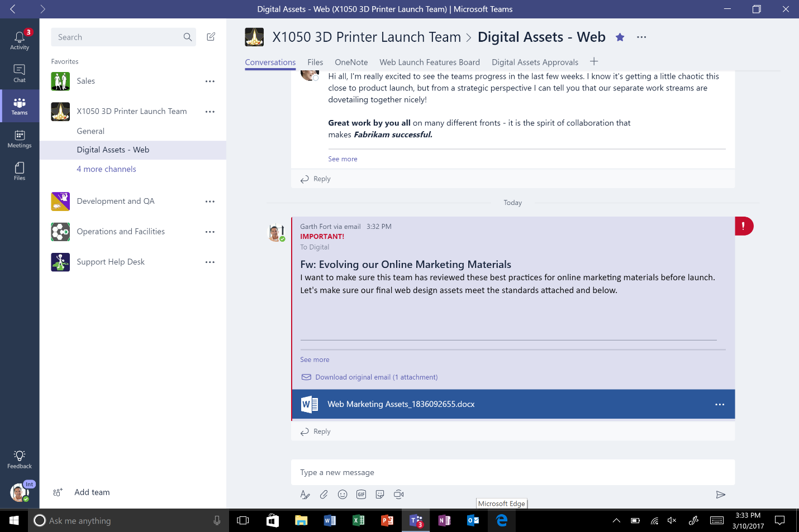Activate the Cortana voice search microphone
Viewport: 799px width, 532px height.
point(217,520)
